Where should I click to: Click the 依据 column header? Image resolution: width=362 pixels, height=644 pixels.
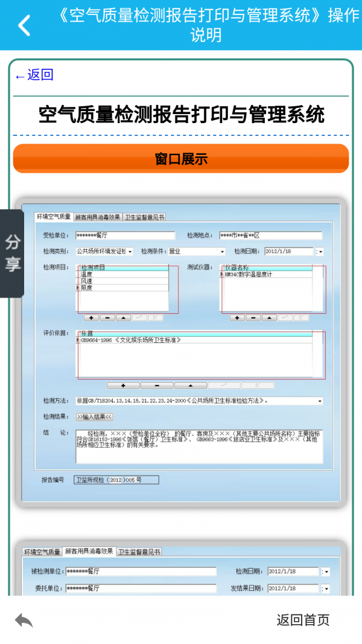pyautogui.click(x=194, y=334)
